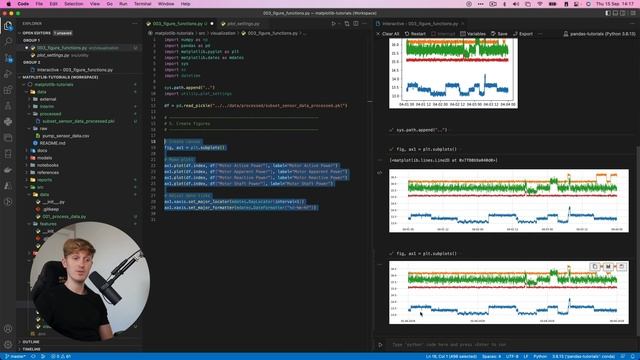
Task: Click the master branch in status bar
Action: [15, 356]
